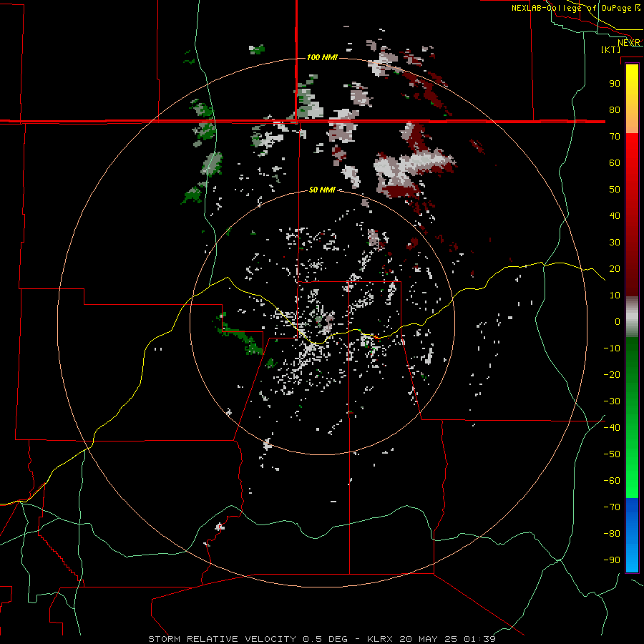This screenshot has height=644, width=644.
Task: Select the -60 value on velocity scale
Action: pos(612,481)
